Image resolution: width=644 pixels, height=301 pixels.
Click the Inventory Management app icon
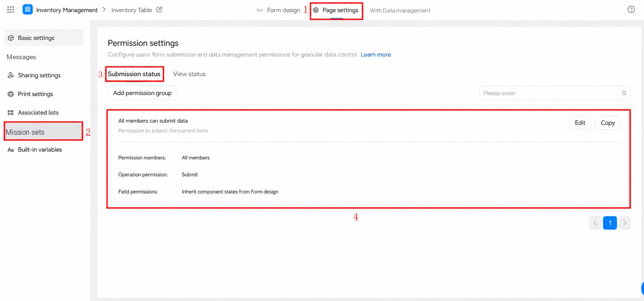27,9
